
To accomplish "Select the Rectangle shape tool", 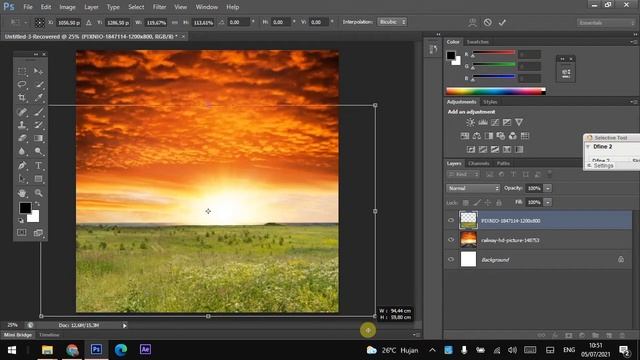I will pos(38,179).
